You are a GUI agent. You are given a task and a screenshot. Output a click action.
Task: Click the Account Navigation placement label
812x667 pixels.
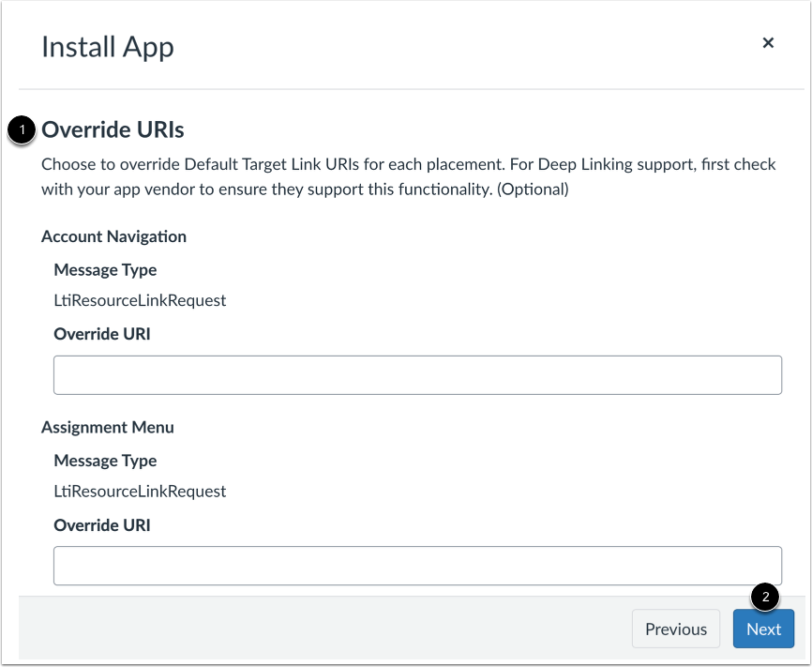click(113, 236)
